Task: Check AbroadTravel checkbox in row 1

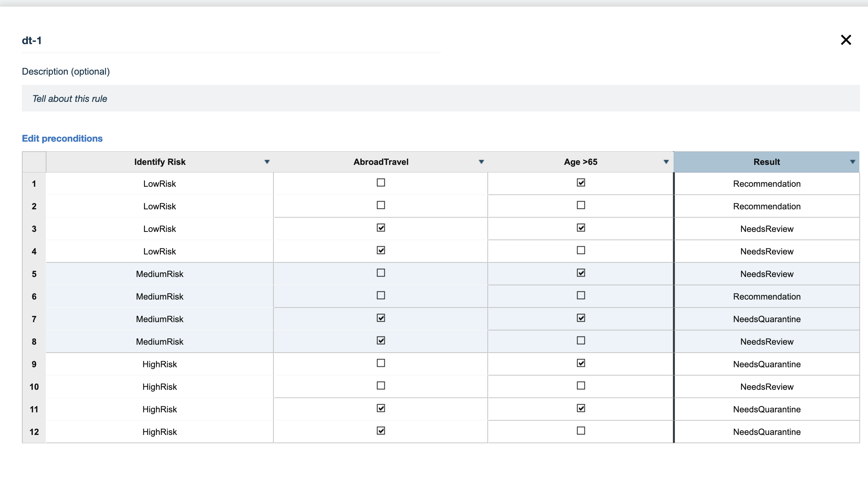Action: (381, 182)
